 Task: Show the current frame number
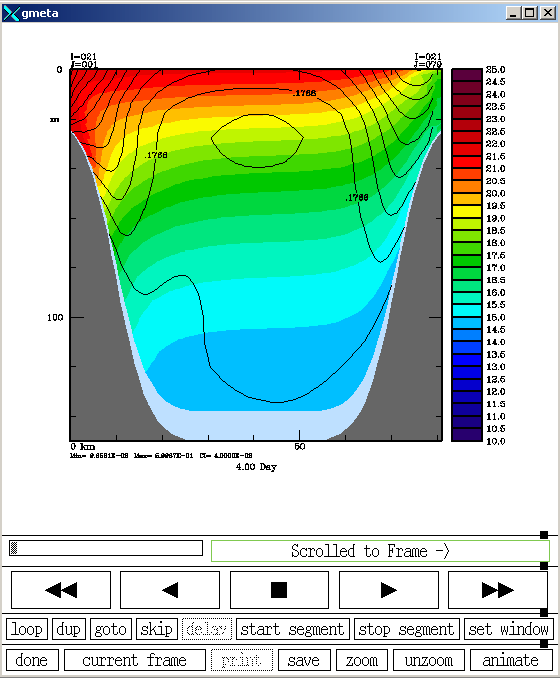pos(134,660)
